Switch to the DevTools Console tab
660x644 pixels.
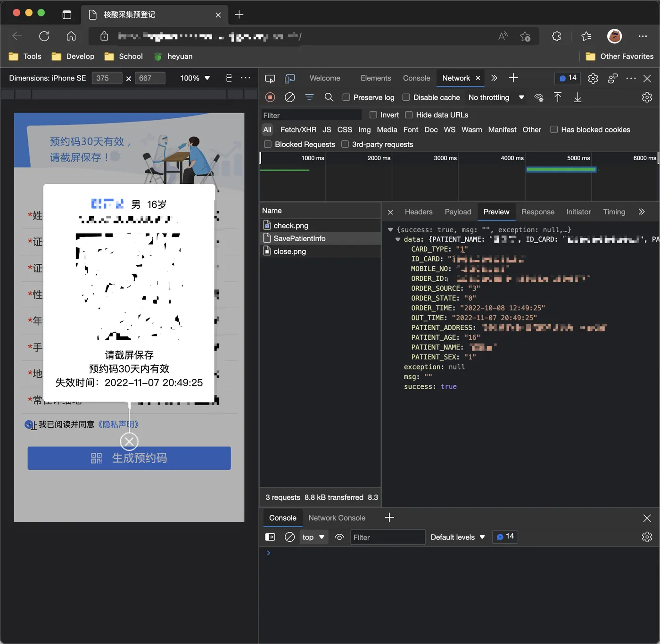(x=416, y=78)
